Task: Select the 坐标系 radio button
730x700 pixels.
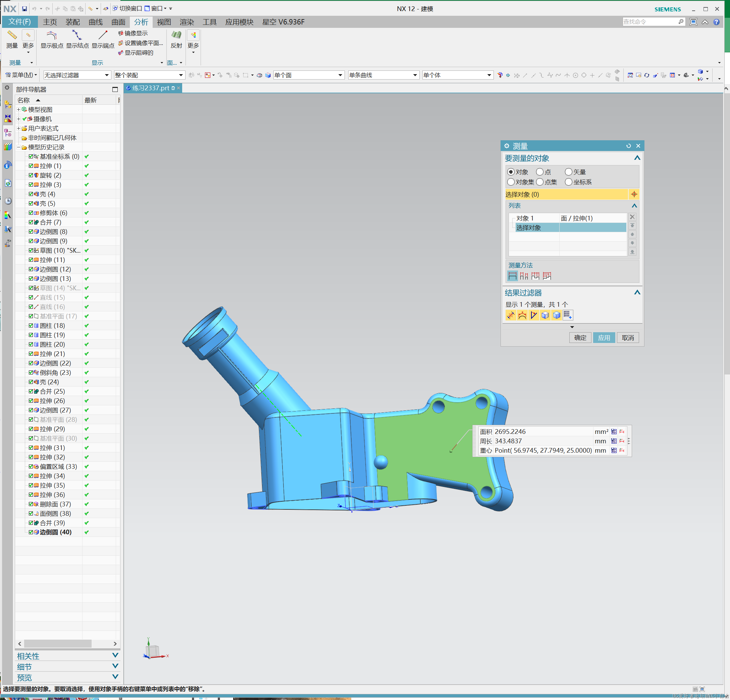Action: [x=568, y=182]
